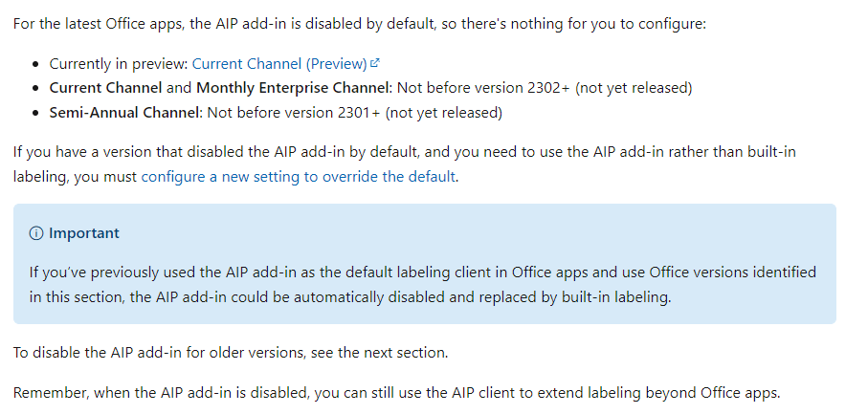Open the Current Channel (Preview) link
Viewport: 868px width, 414px height.
point(279,63)
